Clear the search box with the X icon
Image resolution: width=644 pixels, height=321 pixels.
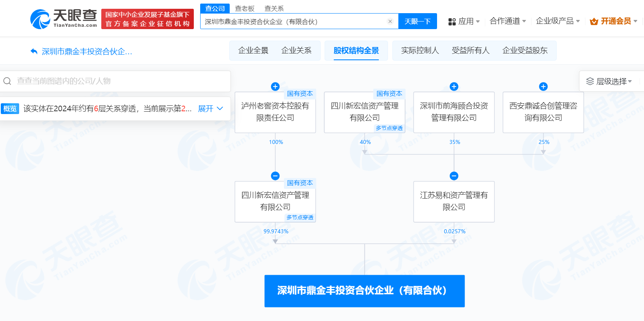(x=390, y=22)
